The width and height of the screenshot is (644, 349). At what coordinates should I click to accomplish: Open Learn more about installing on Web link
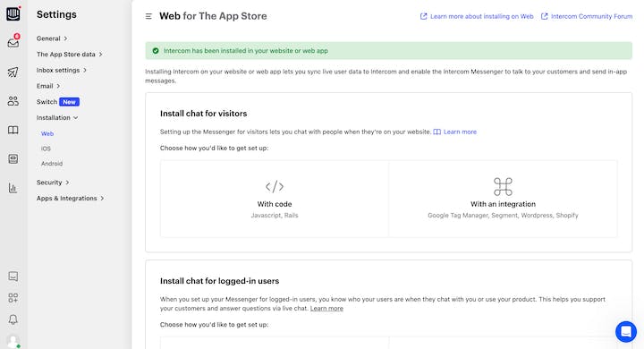[x=482, y=16]
